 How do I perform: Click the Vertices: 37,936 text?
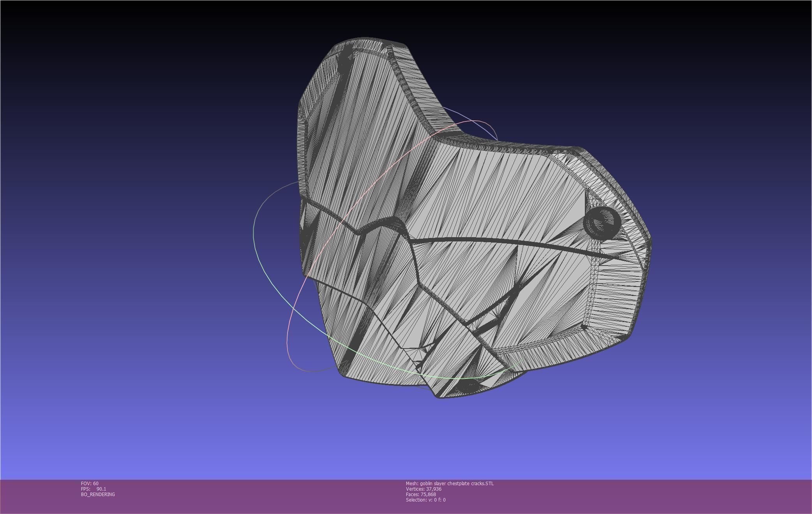(x=424, y=489)
